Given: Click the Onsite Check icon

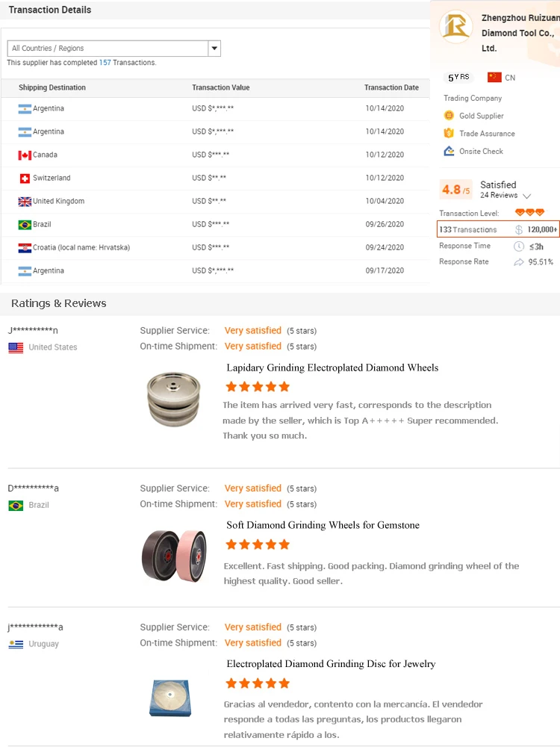Looking at the screenshot, I should (x=449, y=151).
